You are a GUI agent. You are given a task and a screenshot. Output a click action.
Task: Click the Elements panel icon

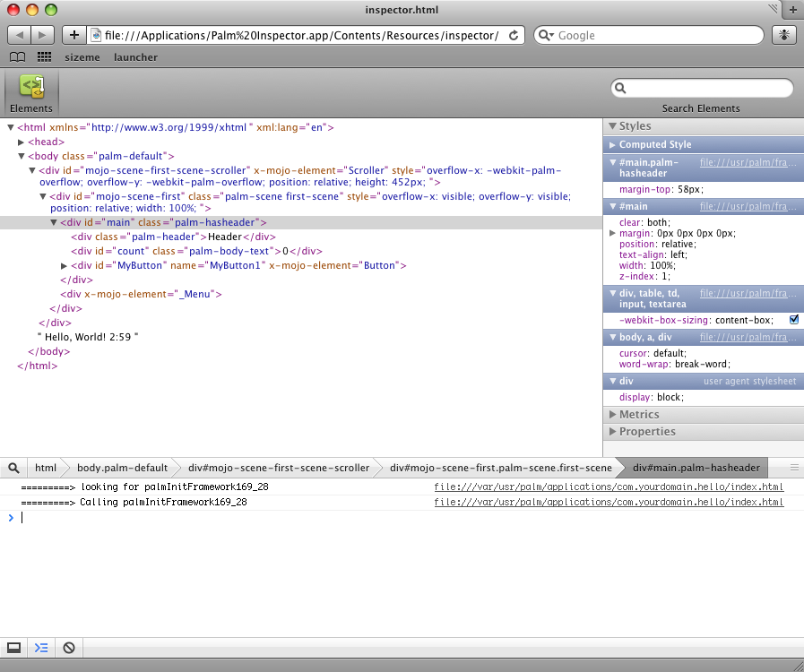[31, 89]
